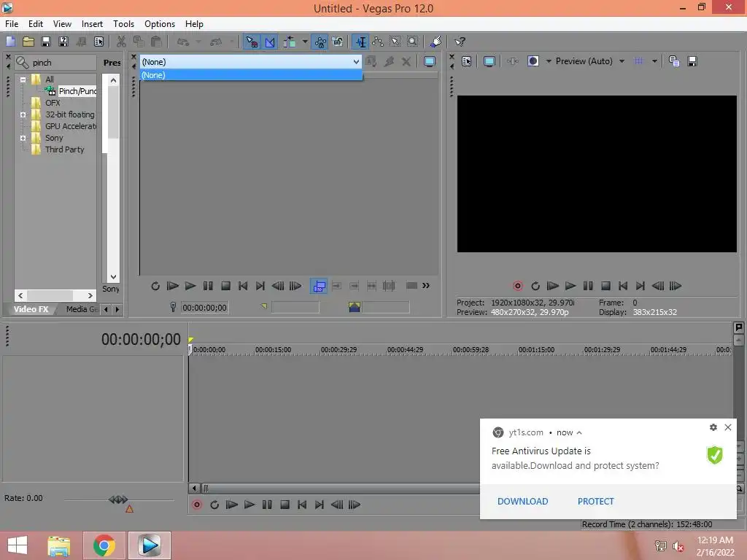Toggle Split Screen View in preview
This screenshot has height=560, width=747.
point(533,61)
